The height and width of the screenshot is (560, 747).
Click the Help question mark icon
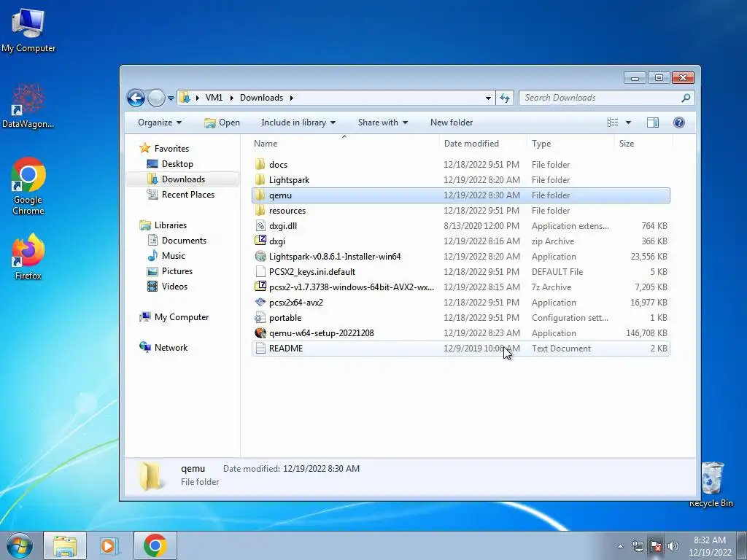[x=679, y=122]
